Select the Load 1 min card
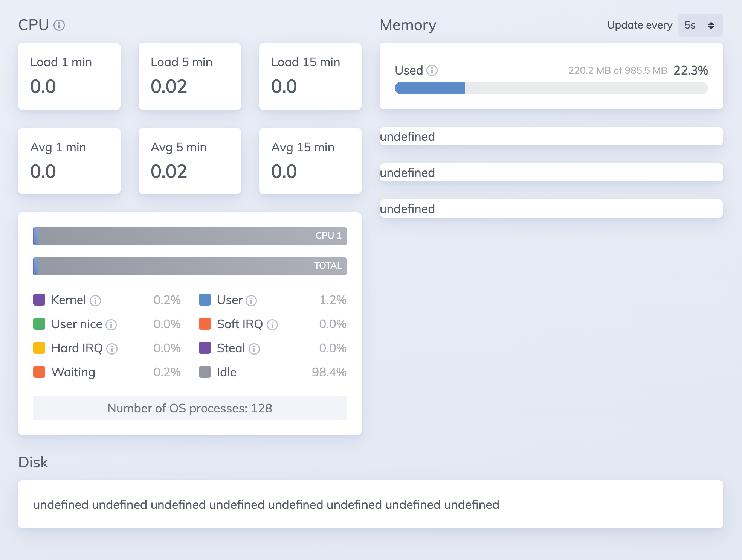This screenshot has height=560, width=742. pyautogui.click(x=69, y=76)
